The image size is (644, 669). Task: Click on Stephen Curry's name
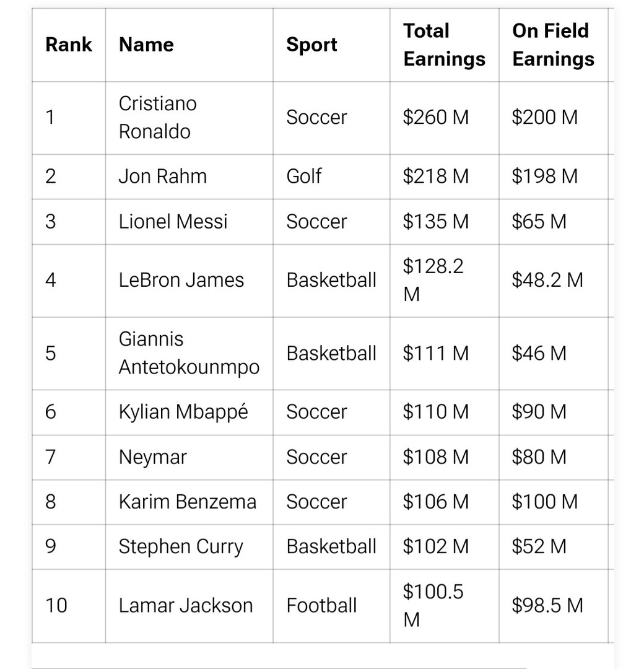181,547
